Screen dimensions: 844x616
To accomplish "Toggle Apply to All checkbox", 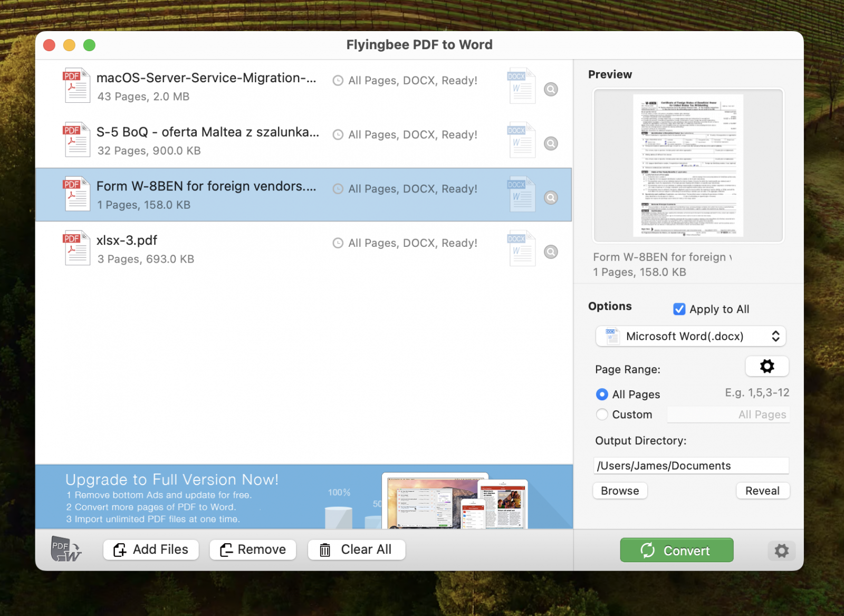I will tap(679, 309).
